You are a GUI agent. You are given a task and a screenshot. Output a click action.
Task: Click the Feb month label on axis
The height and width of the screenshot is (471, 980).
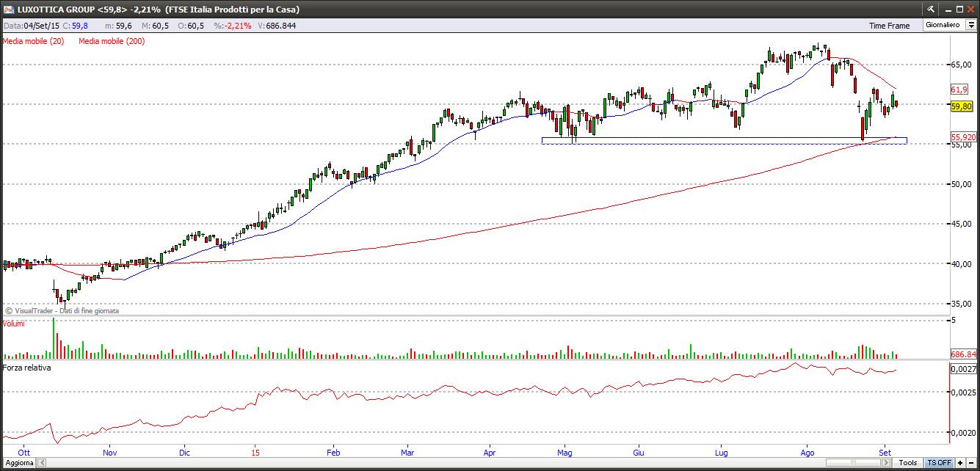click(x=332, y=453)
